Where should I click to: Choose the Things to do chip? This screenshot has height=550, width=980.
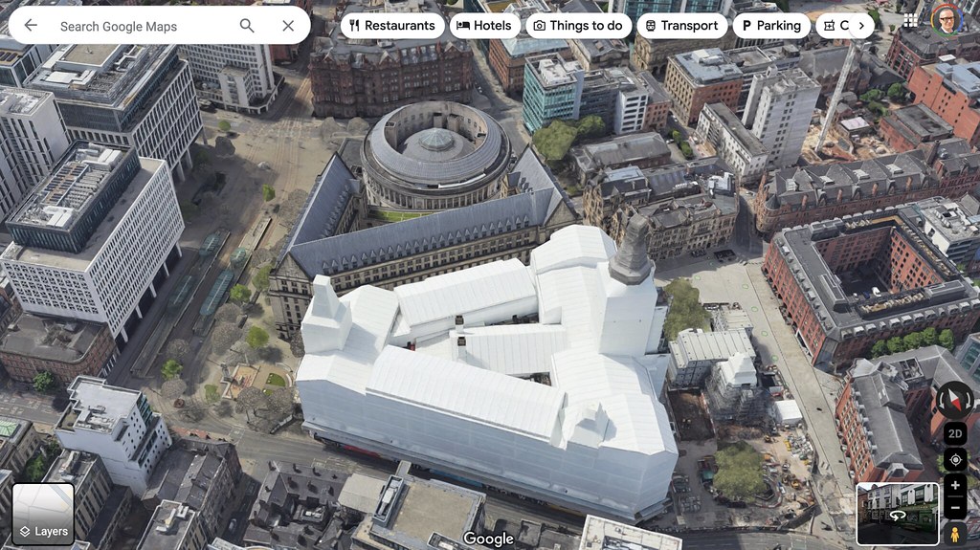pos(578,26)
